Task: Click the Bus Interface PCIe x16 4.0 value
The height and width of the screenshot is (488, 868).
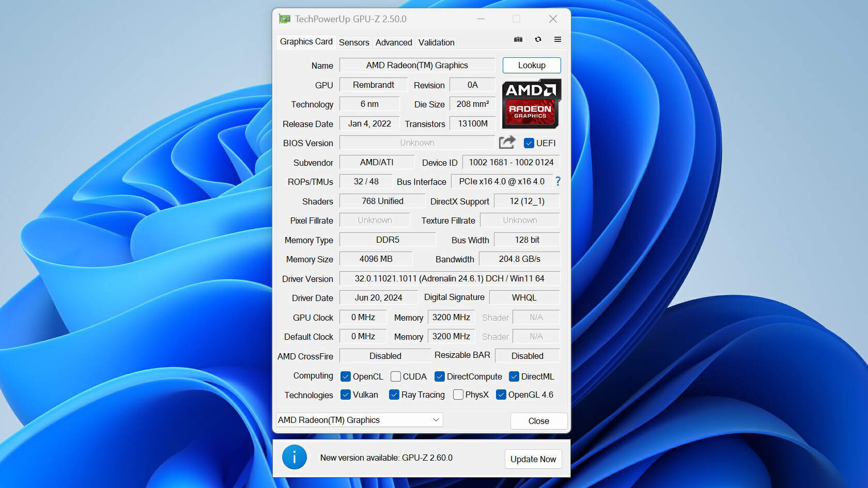Action: click(502, 181)
